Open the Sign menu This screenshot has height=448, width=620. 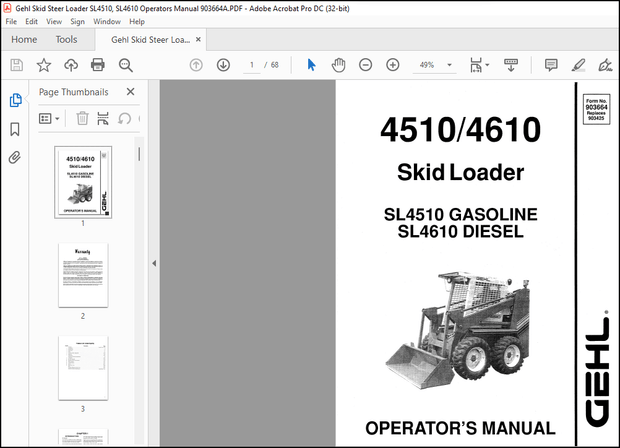point(78,22)
